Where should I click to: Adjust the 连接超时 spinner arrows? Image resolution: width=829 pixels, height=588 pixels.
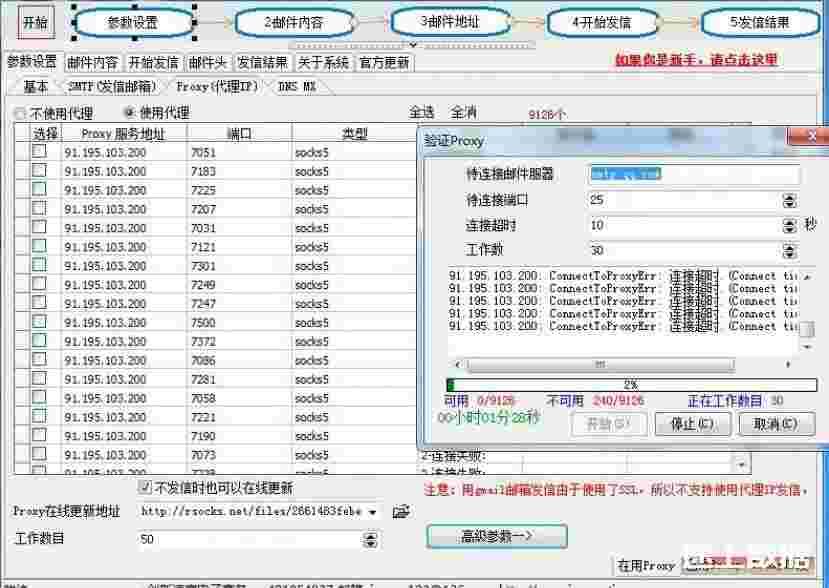(789, 226)
